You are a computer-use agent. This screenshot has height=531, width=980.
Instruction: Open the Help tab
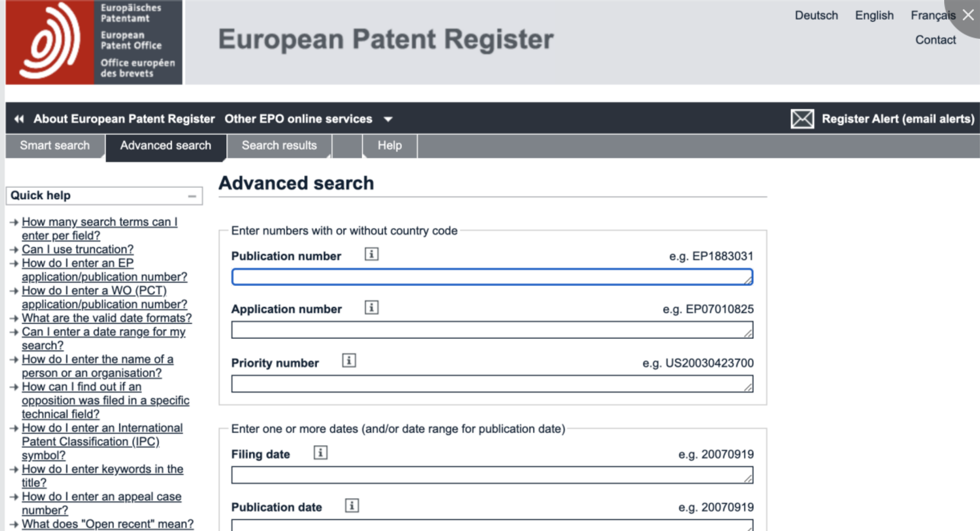point(390,146)
